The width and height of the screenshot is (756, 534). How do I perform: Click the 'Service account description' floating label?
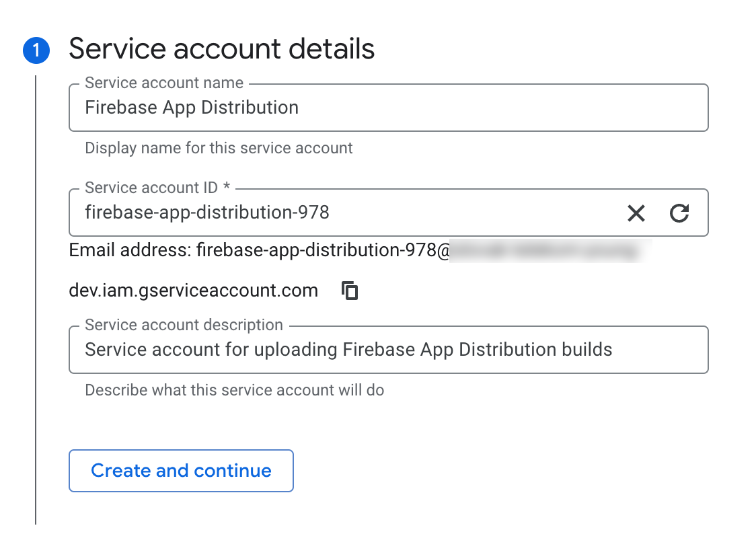(x=184, y=325)
